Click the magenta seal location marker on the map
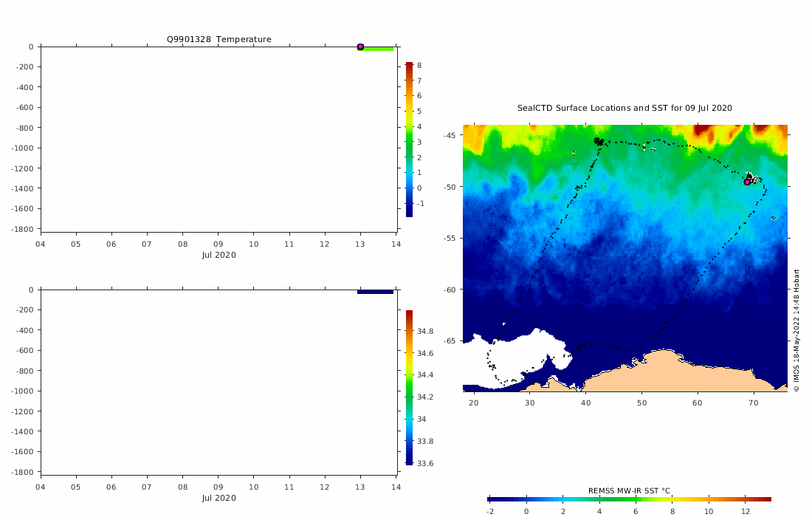Screen dimensions: 812x517 (747, 182)
